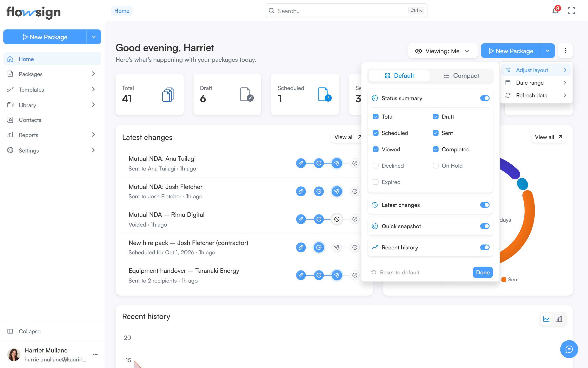Screen dimensions: 588x368
Task: Click the orange Sent legend swatch
Action: 504,280
